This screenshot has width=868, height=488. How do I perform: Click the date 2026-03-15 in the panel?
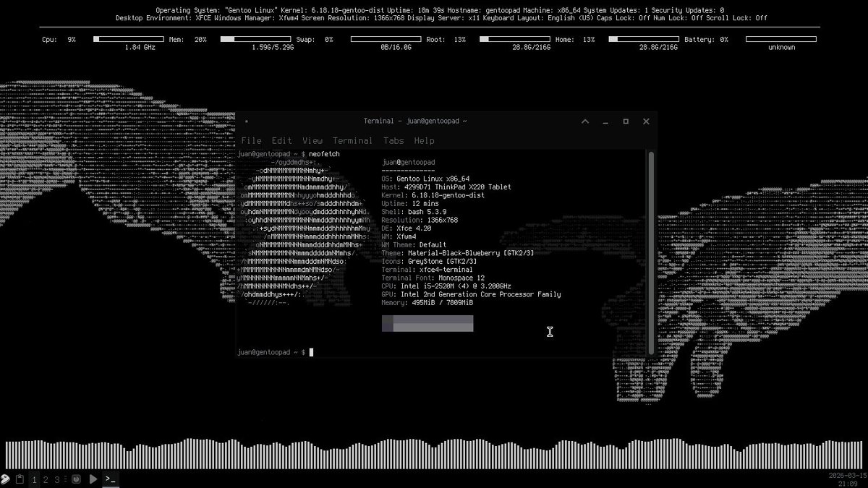pyautogui.click(x=848, y=475)
